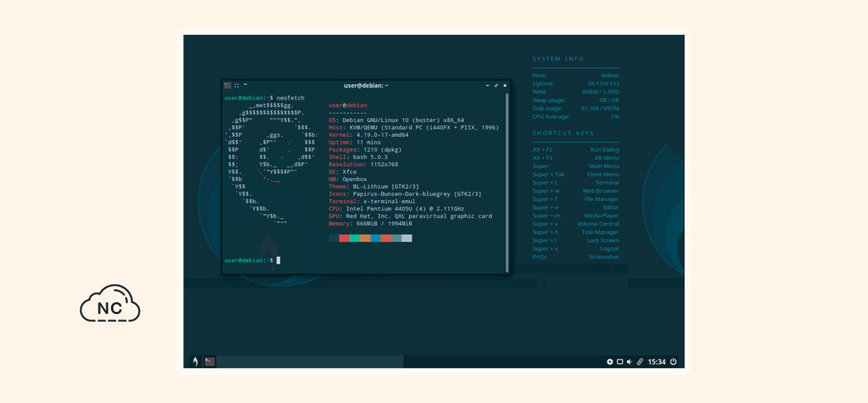Click "Screenshot" in the shortcut keys list

coord(604,257)
